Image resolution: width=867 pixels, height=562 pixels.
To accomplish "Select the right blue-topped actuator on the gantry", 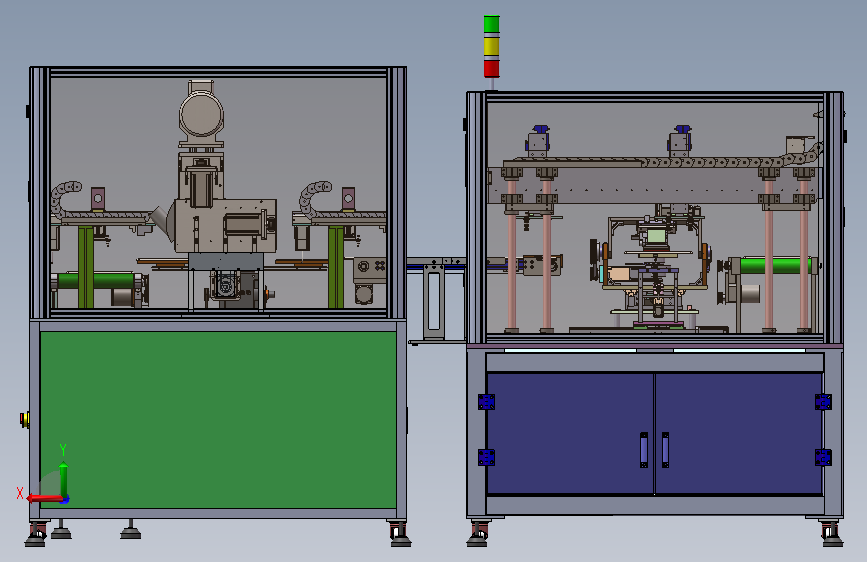I will click(680, 142).
